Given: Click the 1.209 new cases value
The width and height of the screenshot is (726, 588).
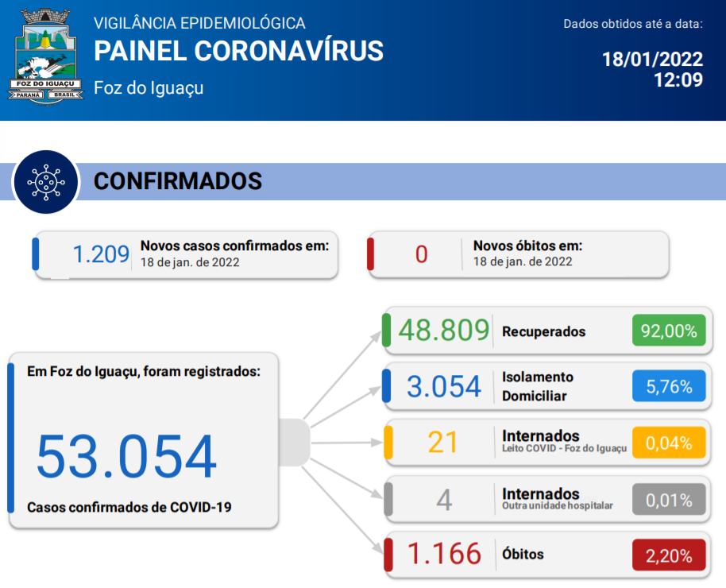Looking at the screenshot, I should pyautogui.click(x=101, y=254).
